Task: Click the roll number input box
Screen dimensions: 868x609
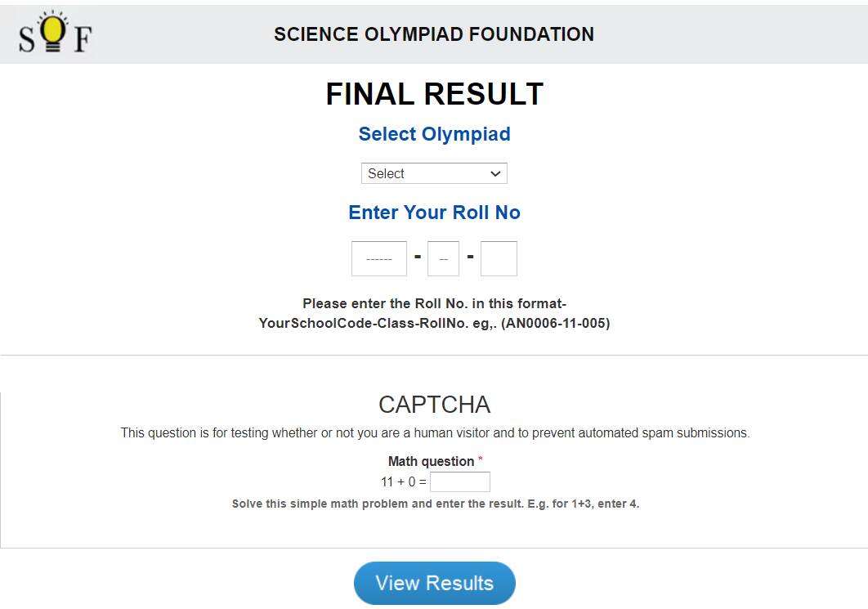Action: (x=499, y=257)
